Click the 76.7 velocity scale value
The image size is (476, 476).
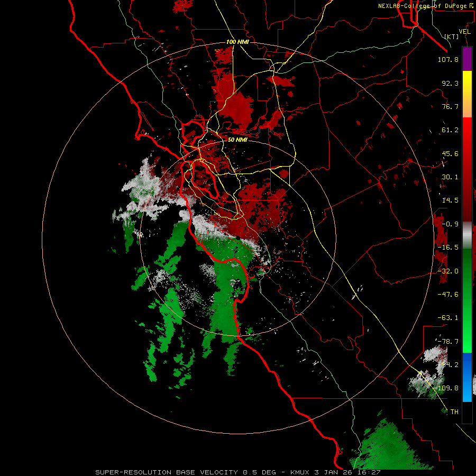coord(450,106)
